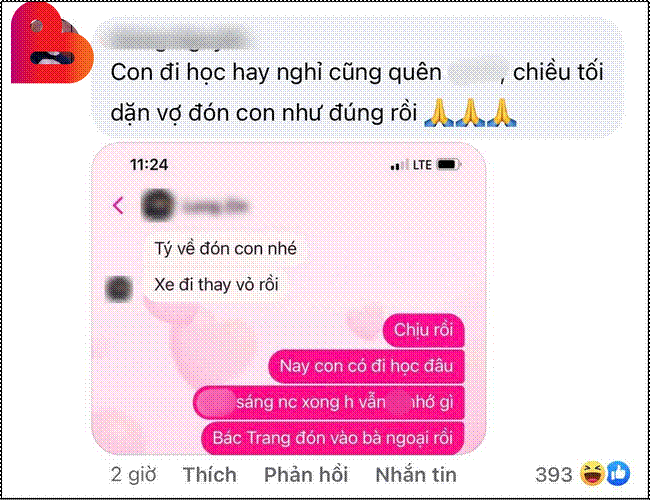The image size is (650, 500).
Task: Click the Phản hồi reply link
Action: pos(306,475)
